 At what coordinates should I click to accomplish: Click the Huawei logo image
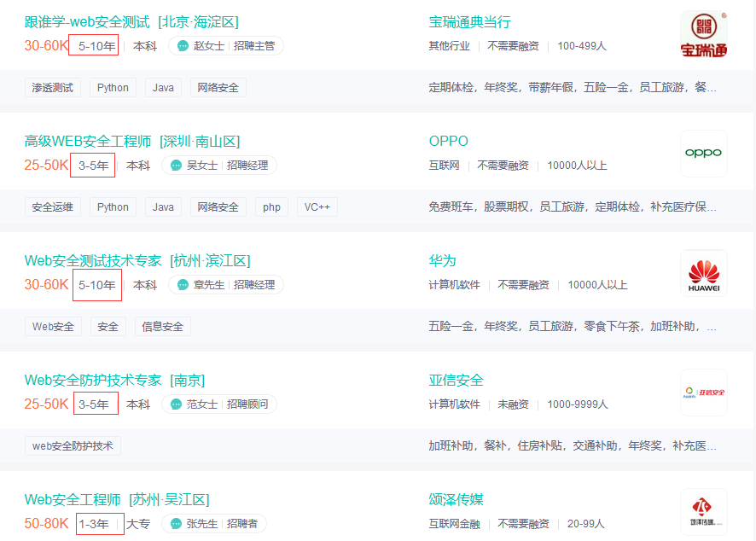pos(703,273)
